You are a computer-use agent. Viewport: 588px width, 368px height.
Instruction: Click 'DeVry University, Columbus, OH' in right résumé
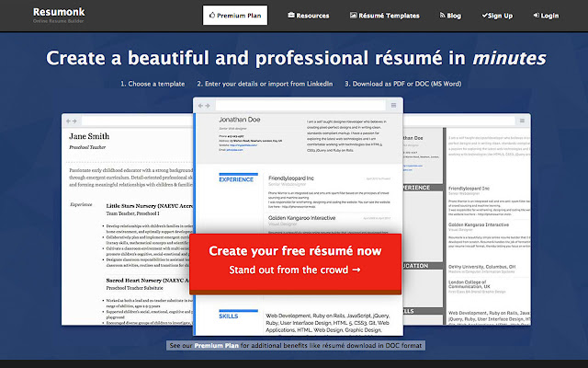pos(481,267)
